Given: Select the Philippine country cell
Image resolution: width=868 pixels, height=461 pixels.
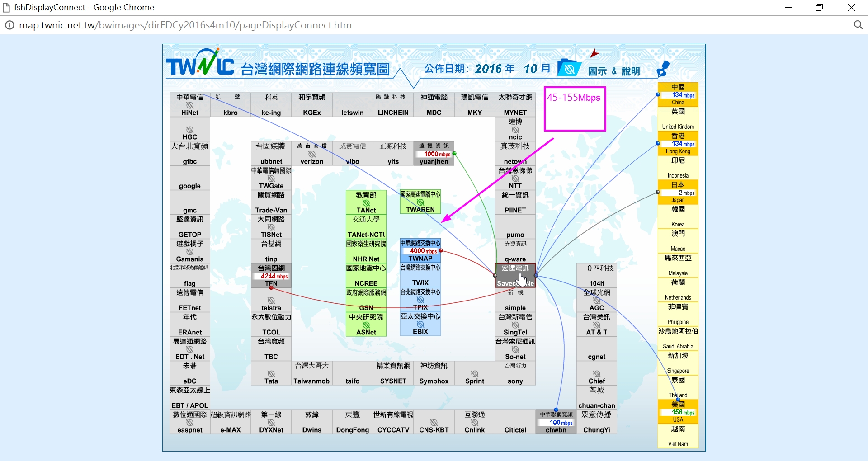Looking at the screenshot, I should click(678, 314).
